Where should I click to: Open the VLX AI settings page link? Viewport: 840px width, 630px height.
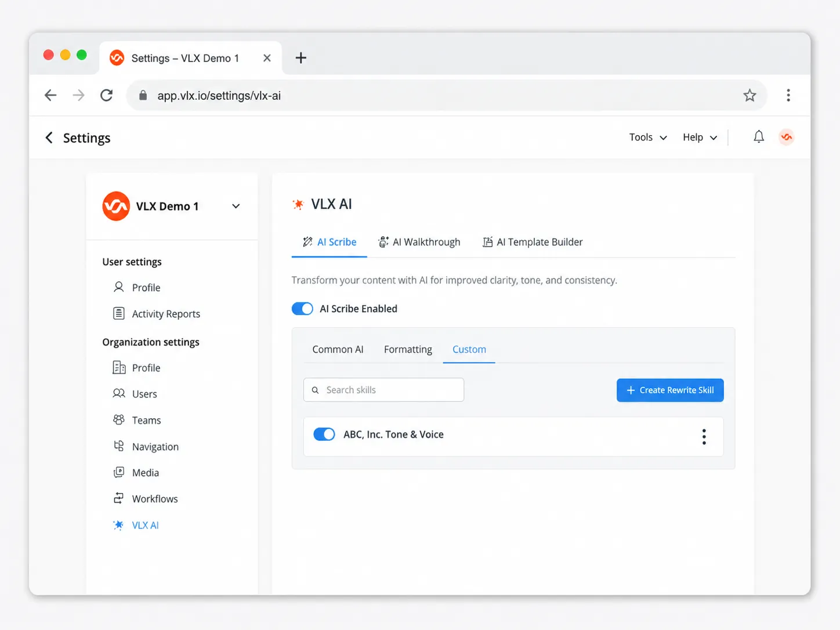point(145,525)
